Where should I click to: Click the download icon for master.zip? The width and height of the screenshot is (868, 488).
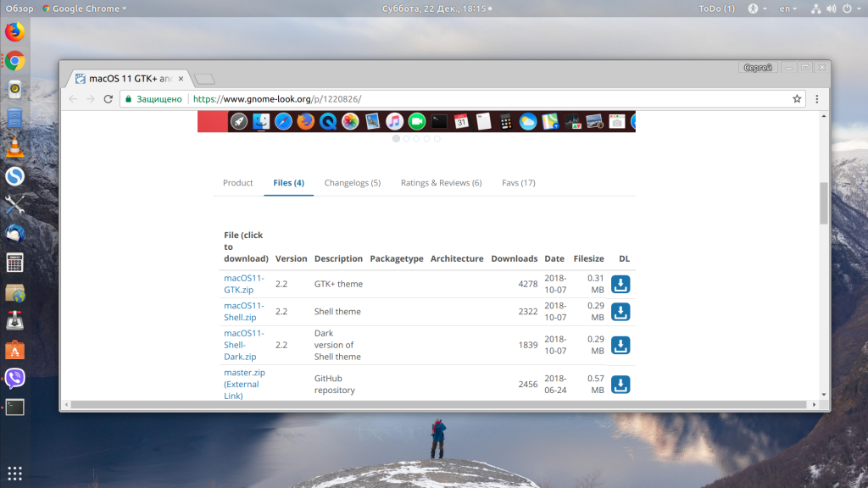point(620,385)
